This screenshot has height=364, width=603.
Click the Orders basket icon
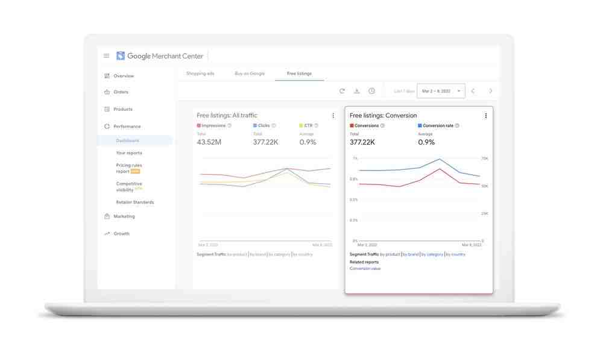click(x=107, y=92)
